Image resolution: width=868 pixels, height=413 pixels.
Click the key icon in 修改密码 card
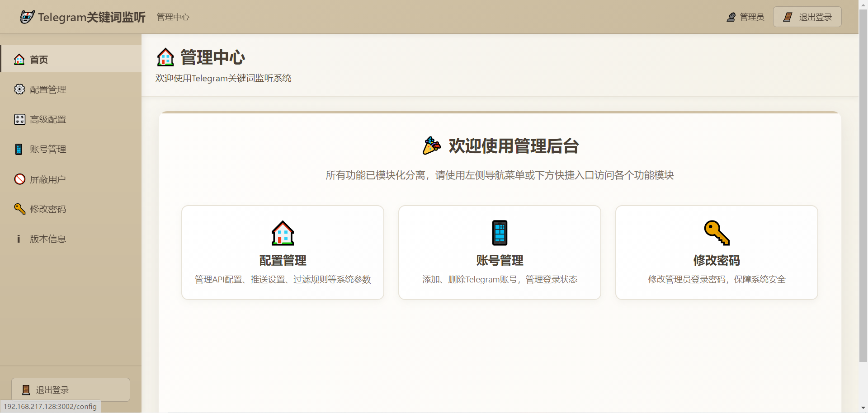click(x=717, y=233)
